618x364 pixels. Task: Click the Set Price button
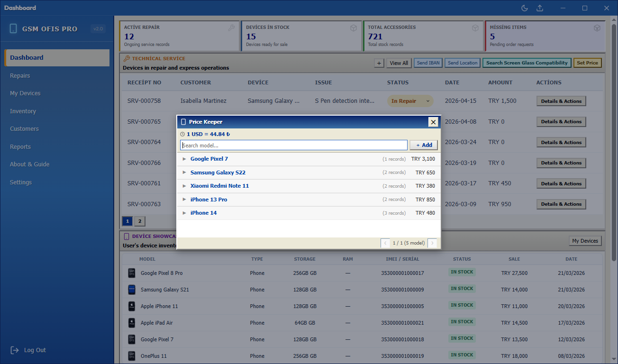587,63
